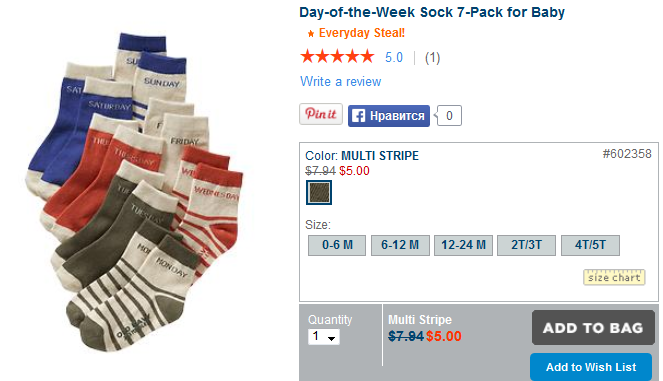
Task: Click Add to Wish List button
Action: (x=591, y=367)
